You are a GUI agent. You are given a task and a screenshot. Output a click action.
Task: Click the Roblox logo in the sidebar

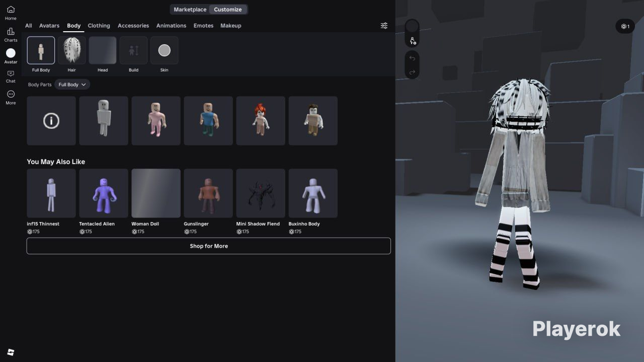[x=11, y=352]
